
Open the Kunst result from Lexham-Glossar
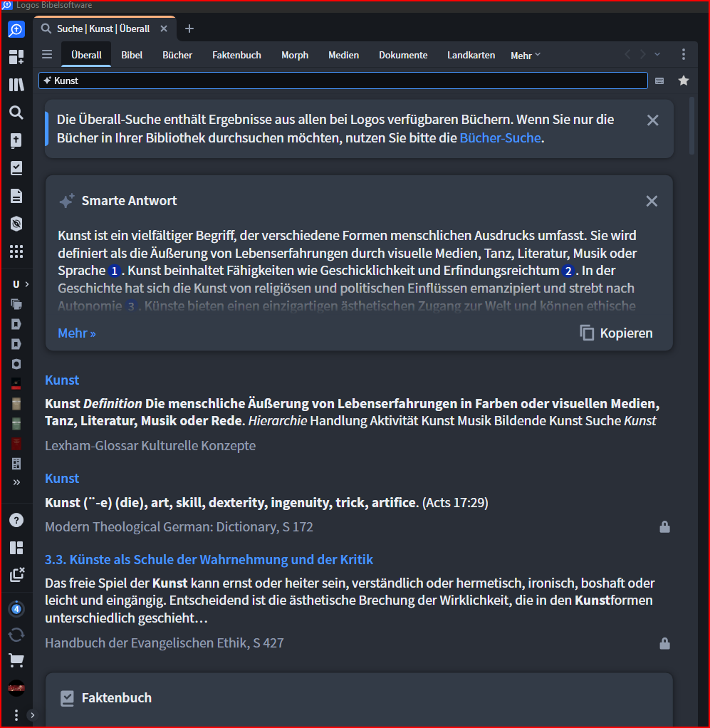62,380
